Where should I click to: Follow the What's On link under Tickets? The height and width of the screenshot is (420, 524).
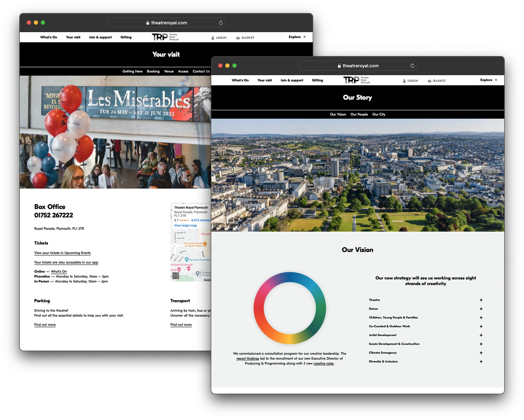(x=59, y=271)
